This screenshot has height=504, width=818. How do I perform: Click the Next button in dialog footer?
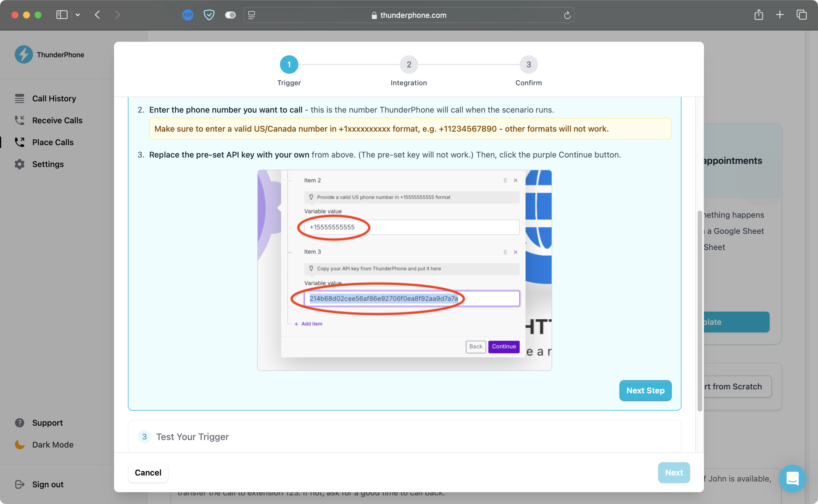point(674,473)
